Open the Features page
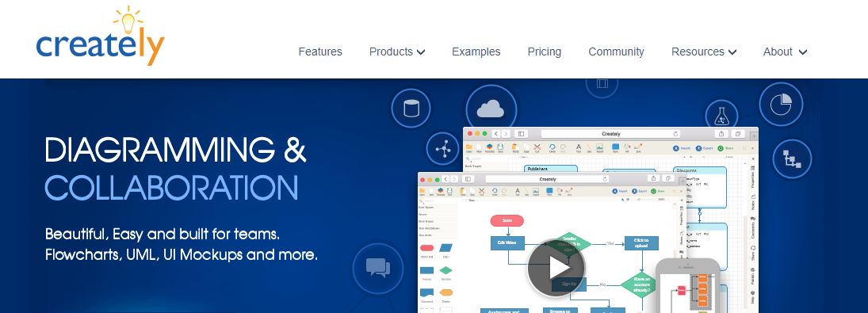This screenshot has height=313, width=868. tap(320, 52)
